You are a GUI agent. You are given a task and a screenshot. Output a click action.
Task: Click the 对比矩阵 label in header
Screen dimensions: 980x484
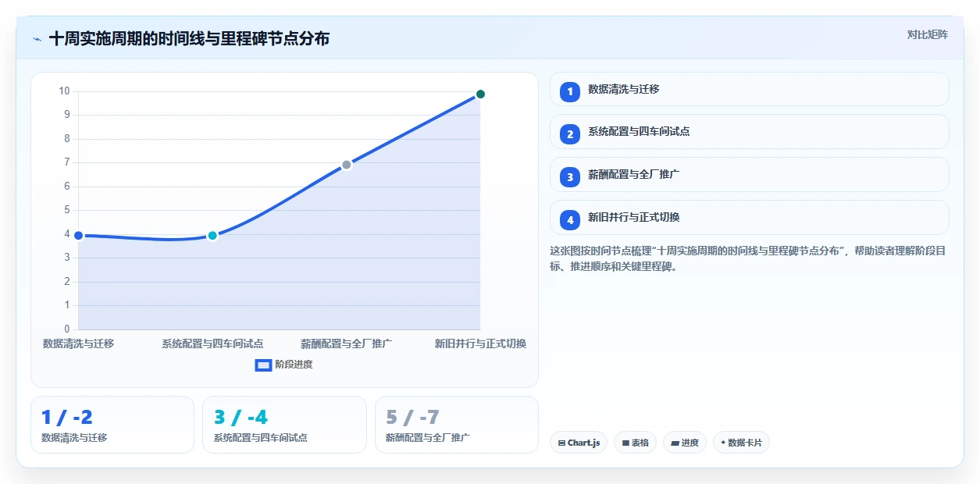click(x=927, y=34)
